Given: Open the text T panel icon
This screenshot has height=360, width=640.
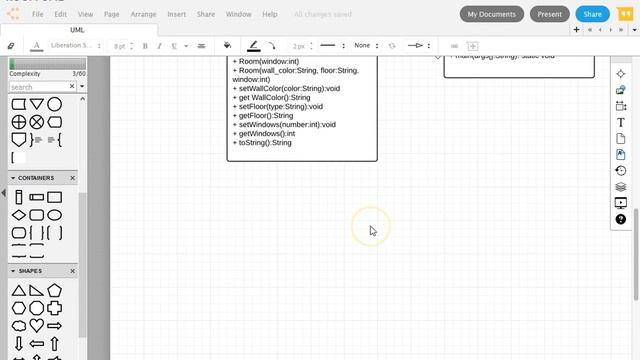Looking at the screenshot, I should [x=620, y=122].
